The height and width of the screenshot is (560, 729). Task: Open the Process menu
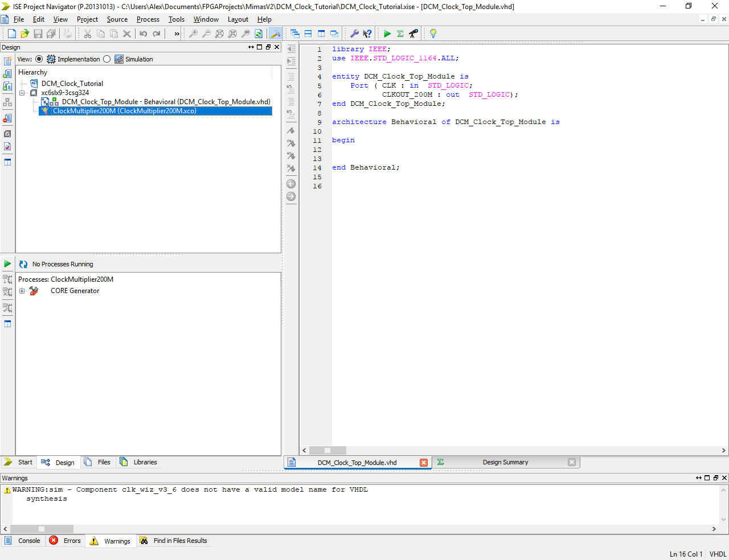[x=148, y=19]
